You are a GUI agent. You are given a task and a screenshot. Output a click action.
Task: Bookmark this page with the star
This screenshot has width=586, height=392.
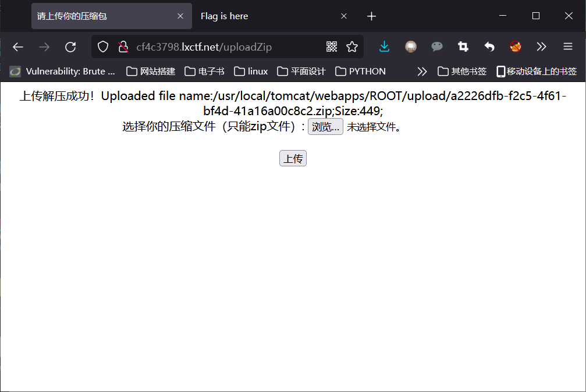pos(352,47)
